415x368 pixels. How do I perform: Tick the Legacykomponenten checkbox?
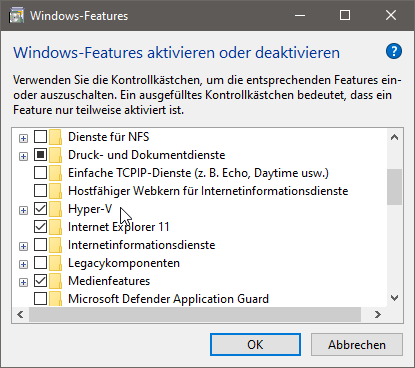tap(40, 263)
